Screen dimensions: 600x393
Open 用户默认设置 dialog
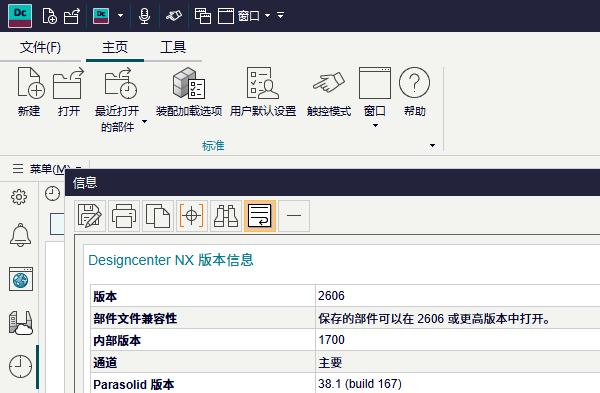[263, 92]
